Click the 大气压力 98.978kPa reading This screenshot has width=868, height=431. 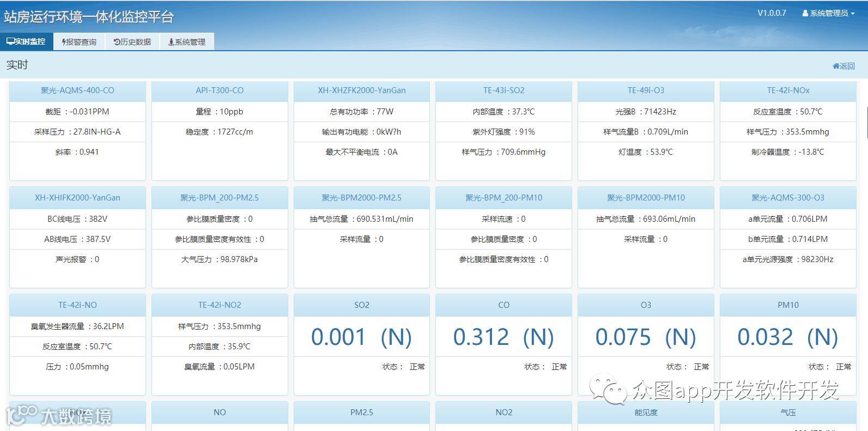[220, 259]
